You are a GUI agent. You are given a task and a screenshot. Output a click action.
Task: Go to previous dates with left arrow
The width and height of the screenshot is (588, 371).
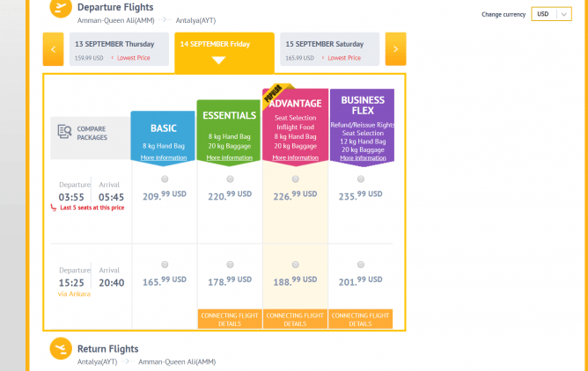53,49
